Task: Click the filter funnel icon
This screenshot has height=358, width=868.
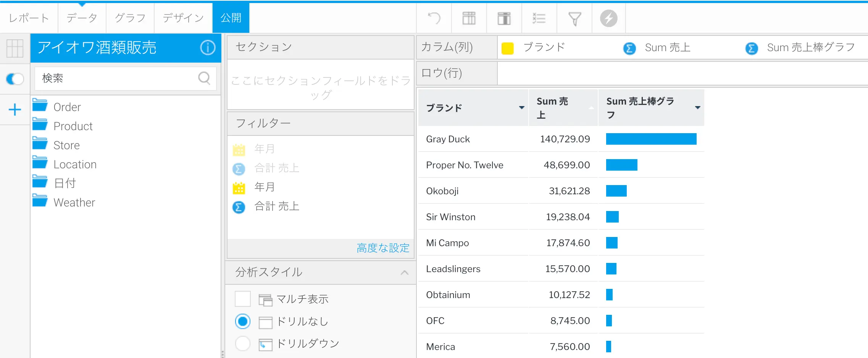Action: point(574,18)
